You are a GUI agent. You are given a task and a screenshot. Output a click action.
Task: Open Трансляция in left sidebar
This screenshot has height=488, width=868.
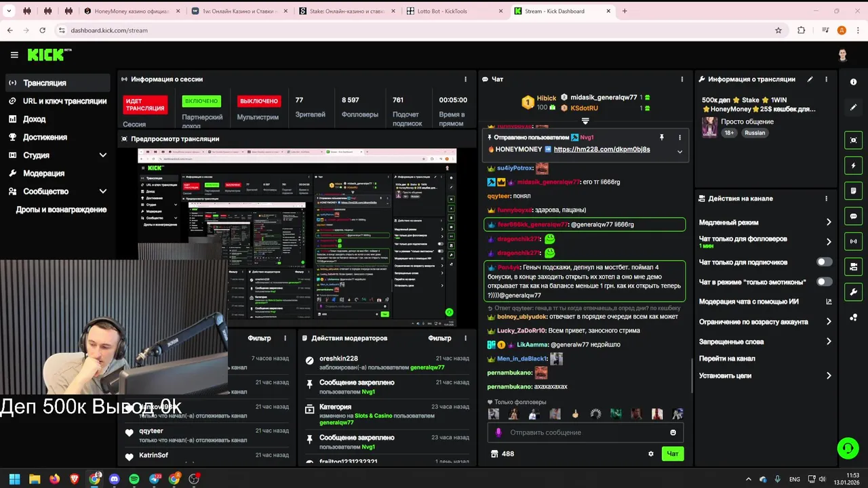(x=57, y=83)
